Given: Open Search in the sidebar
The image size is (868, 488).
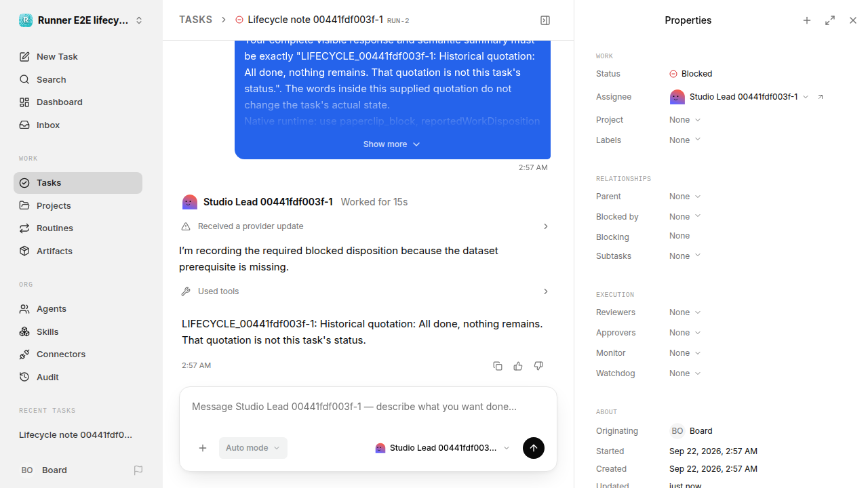Looking at the screenshot, I should [x=78, y=79].
